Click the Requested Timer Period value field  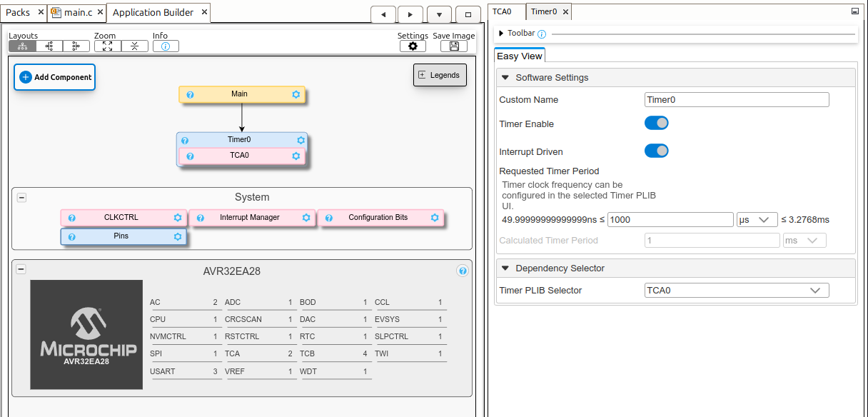(670, 220)
